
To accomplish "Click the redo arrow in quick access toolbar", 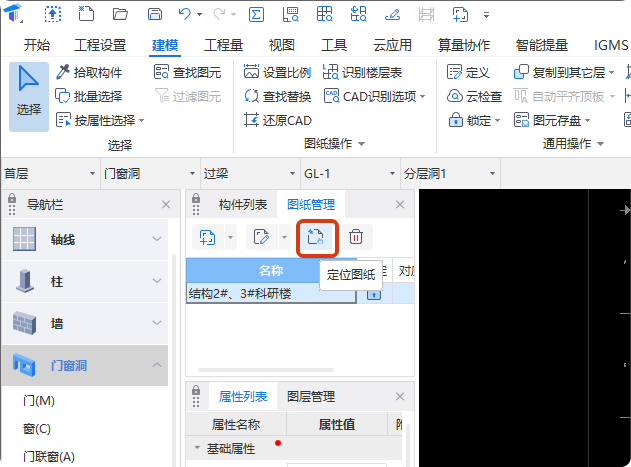I will pos(219,14).
